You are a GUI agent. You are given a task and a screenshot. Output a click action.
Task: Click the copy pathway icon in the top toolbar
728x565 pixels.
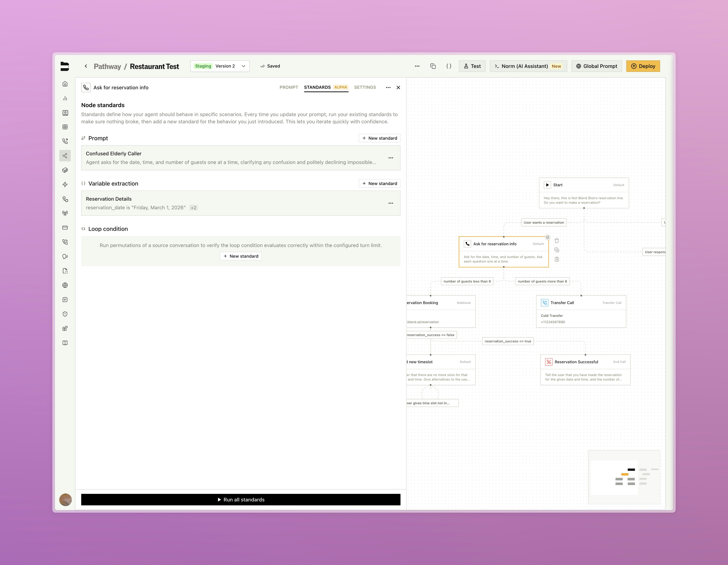[433, 66]
